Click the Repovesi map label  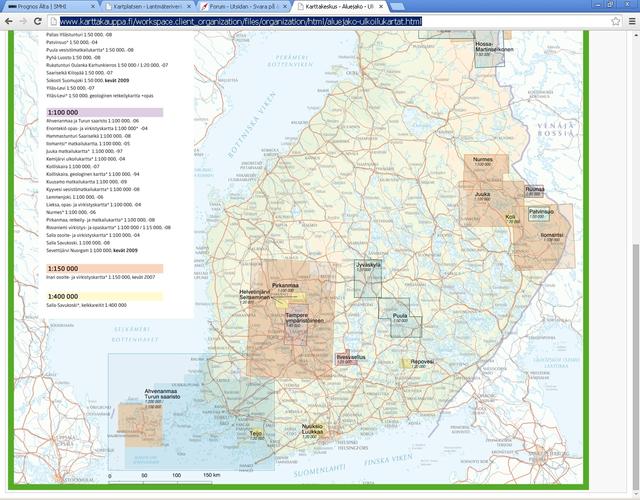[422, 361]
